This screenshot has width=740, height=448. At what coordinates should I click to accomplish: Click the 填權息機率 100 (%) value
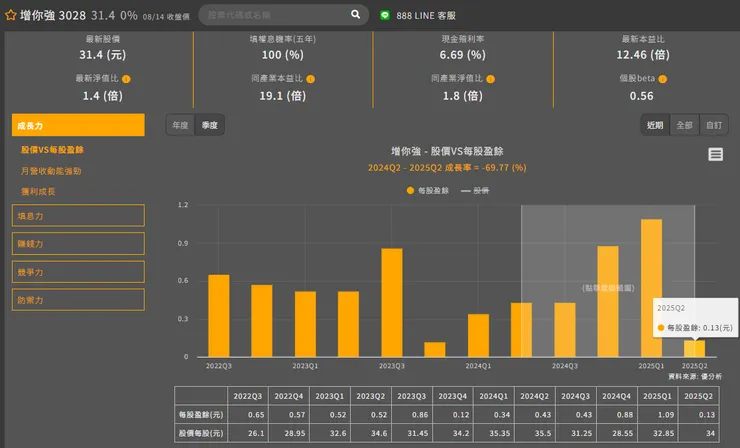(283, 55)
